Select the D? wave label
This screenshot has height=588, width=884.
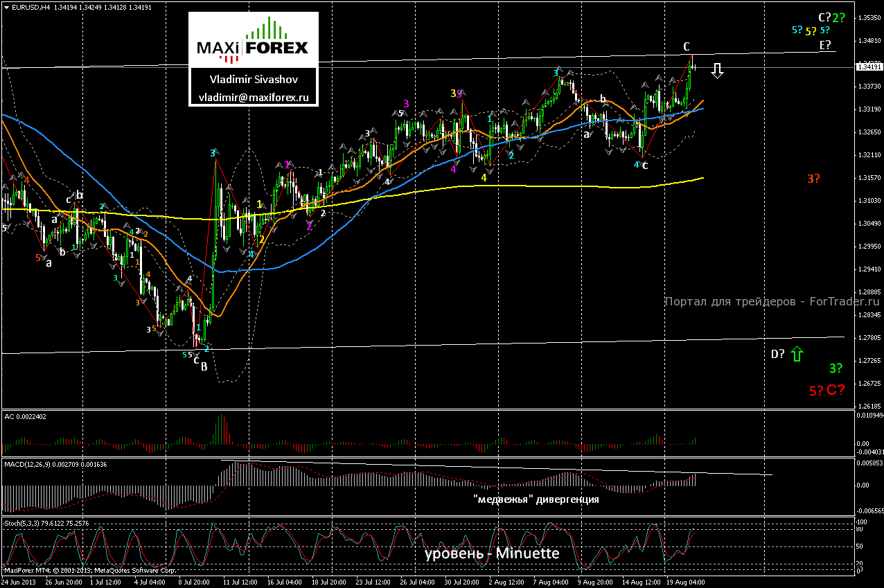pyautogui.click(x=778, y=354)
